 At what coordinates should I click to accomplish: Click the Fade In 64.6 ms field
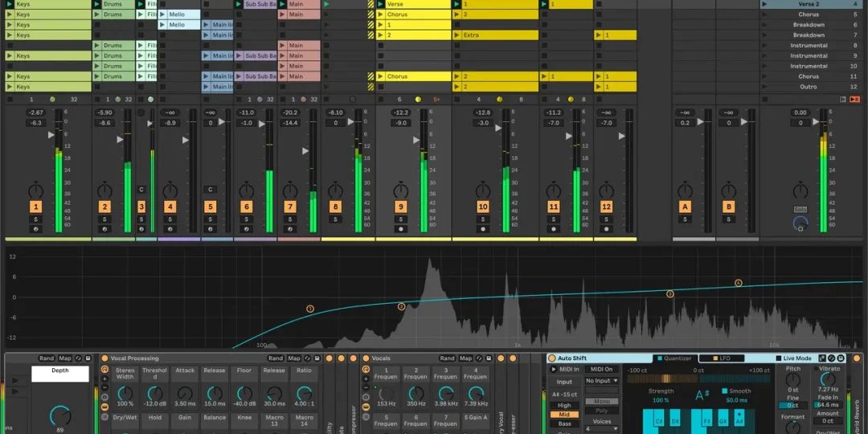point(828,405)
